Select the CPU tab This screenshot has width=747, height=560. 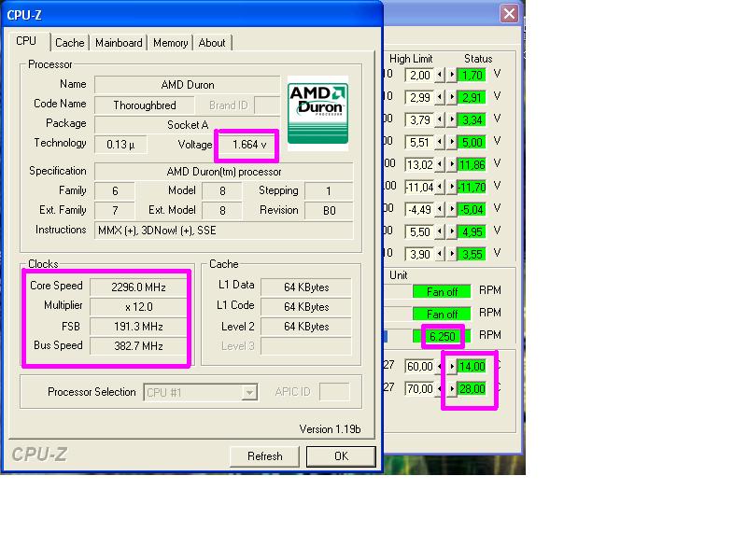click(x=26, y=41)
